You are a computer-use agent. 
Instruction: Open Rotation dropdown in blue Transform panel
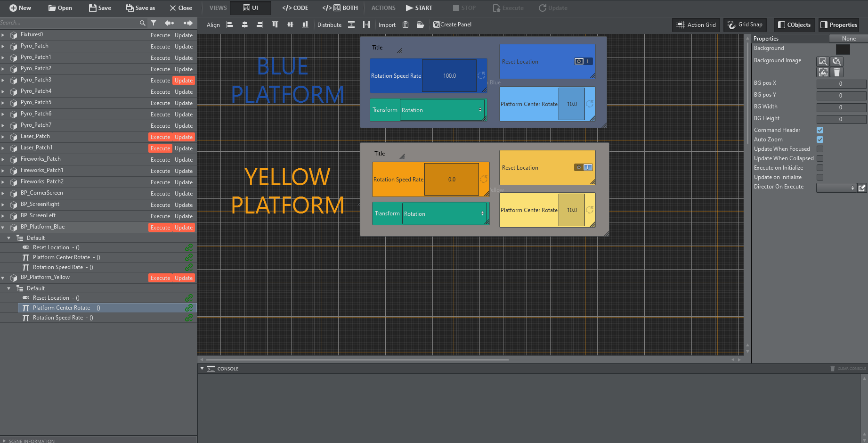[x=442, y=110]
